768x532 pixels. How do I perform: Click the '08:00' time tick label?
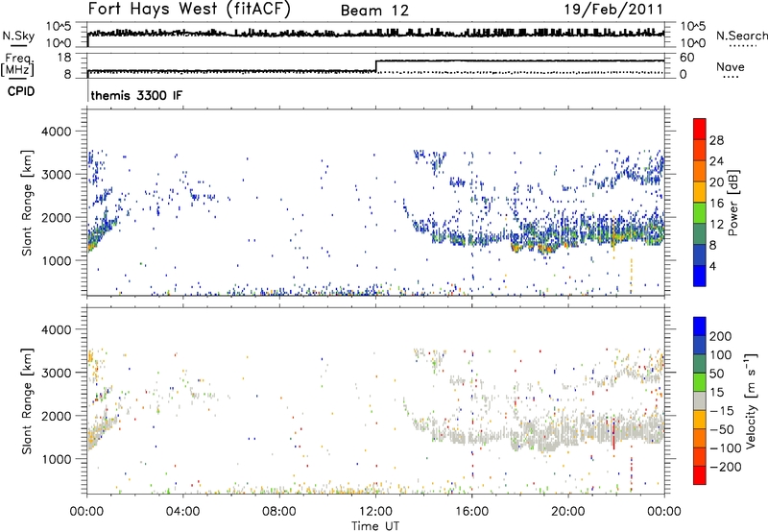[279, 512]
